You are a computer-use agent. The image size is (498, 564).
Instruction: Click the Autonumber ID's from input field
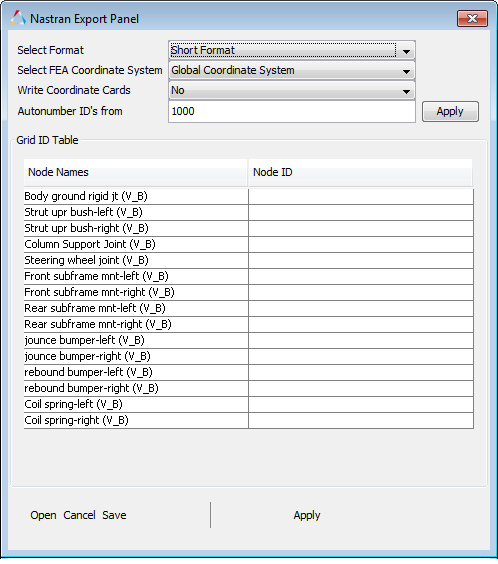coord(292,112)
